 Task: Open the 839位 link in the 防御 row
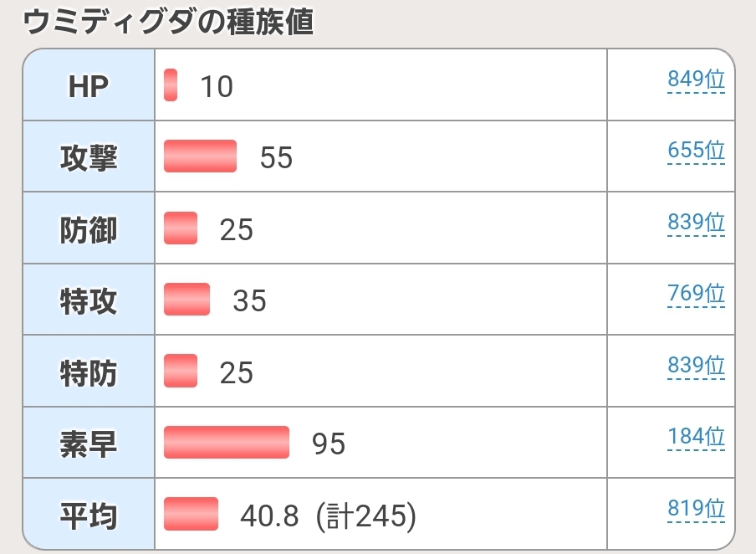pos(696,223)
